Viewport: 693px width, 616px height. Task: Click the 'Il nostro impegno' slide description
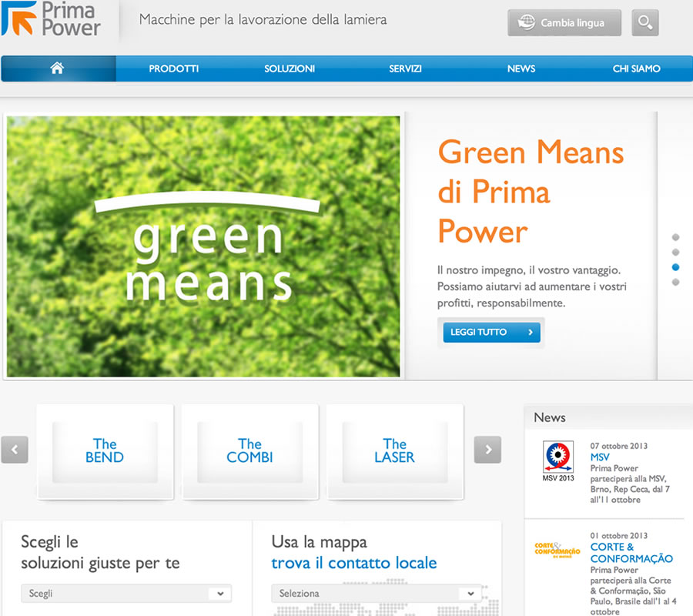(531, 286)
